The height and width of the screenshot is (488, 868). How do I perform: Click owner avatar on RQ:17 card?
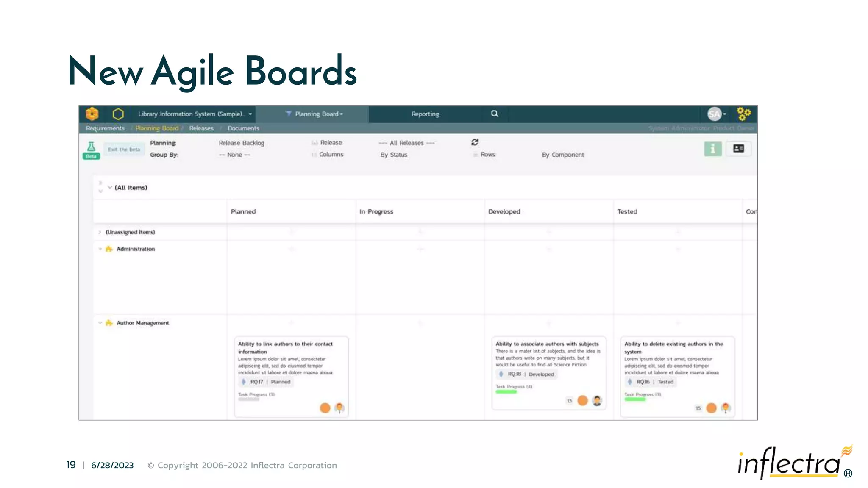click(x=339, y=408)
